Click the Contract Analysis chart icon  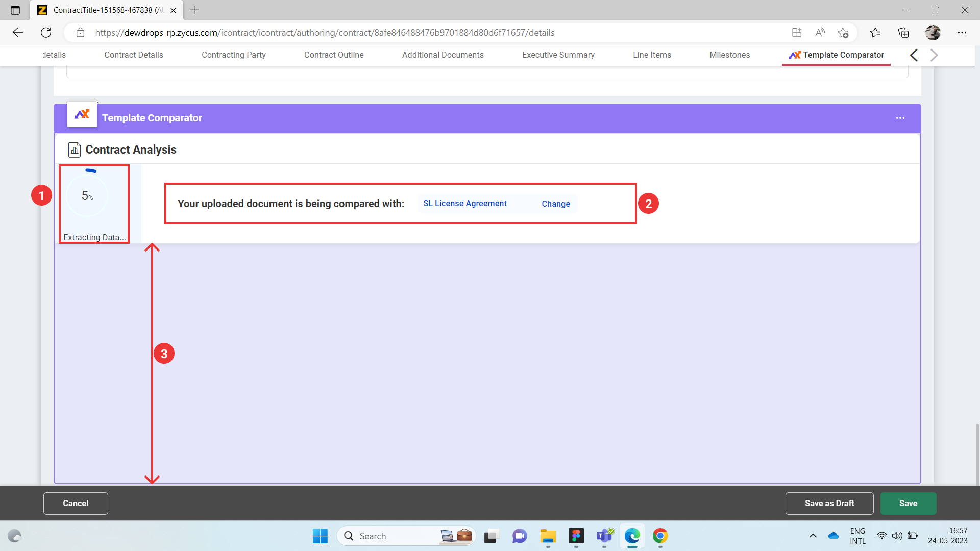click(75, 149)
